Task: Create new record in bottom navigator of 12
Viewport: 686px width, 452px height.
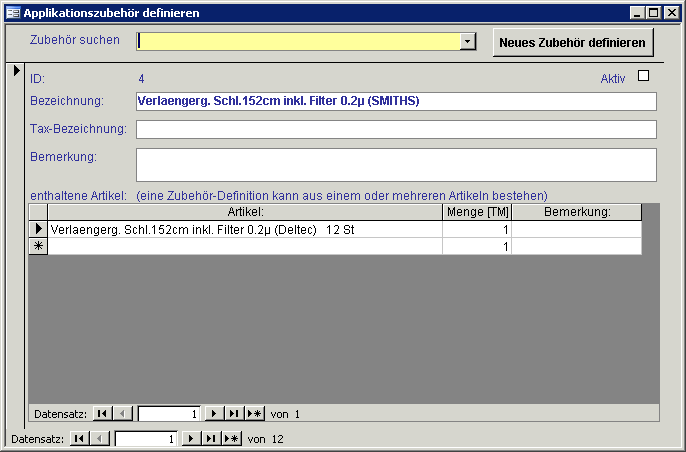Action: [x=231, y=438]
